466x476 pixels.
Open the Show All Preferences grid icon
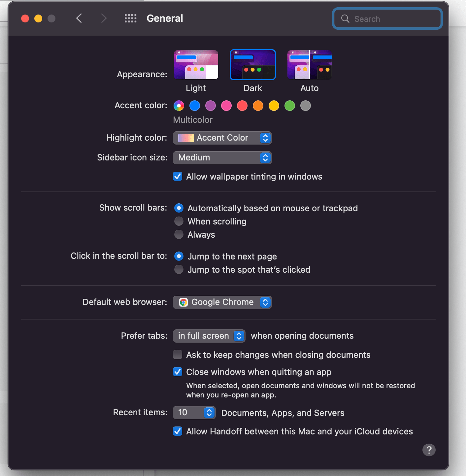[x=130, y=18]
